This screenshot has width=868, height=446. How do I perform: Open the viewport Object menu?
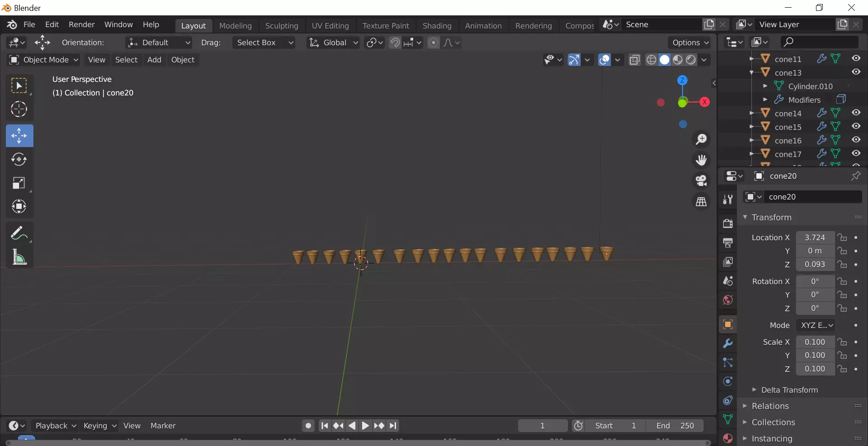coord(183,60)
